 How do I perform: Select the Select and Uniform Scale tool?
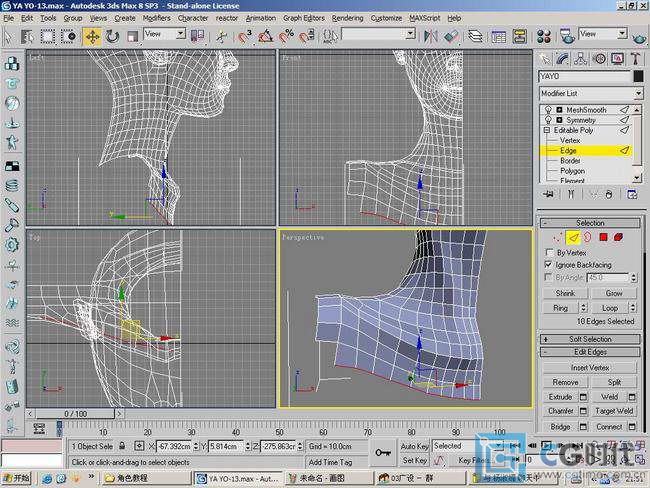point(132,36)
